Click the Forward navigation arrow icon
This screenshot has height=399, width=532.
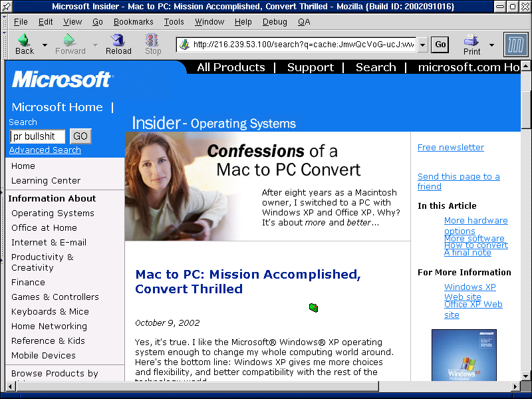tap(70, 40)
